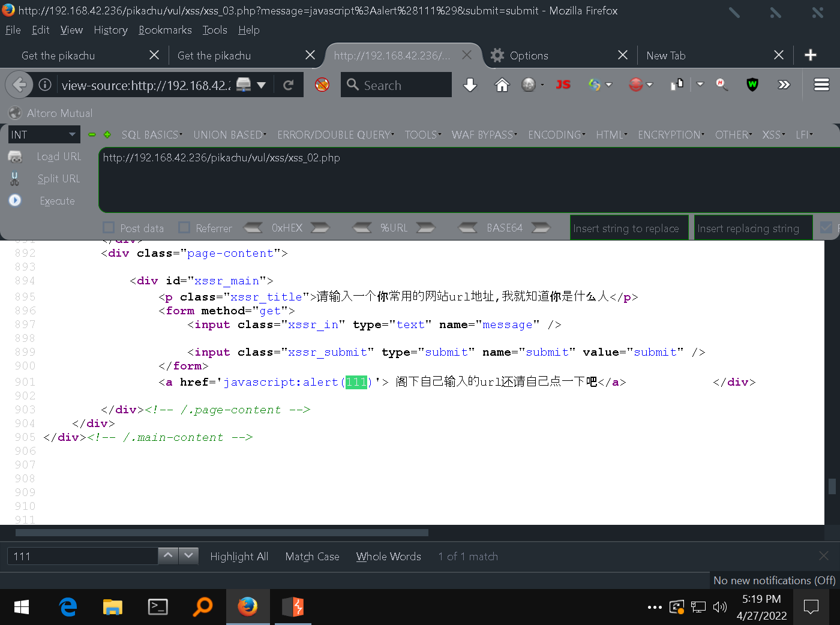The image size is (840, 625).
Task: Click the Execute label
Action: 58,201
